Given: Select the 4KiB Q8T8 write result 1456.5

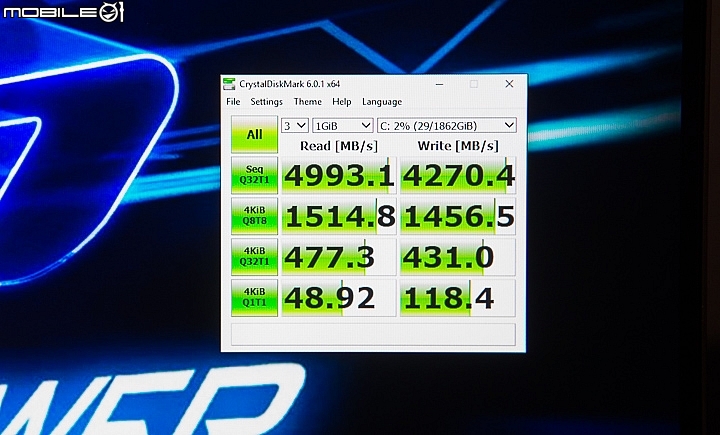Looking at the screenshot, I should pos(458,216).
